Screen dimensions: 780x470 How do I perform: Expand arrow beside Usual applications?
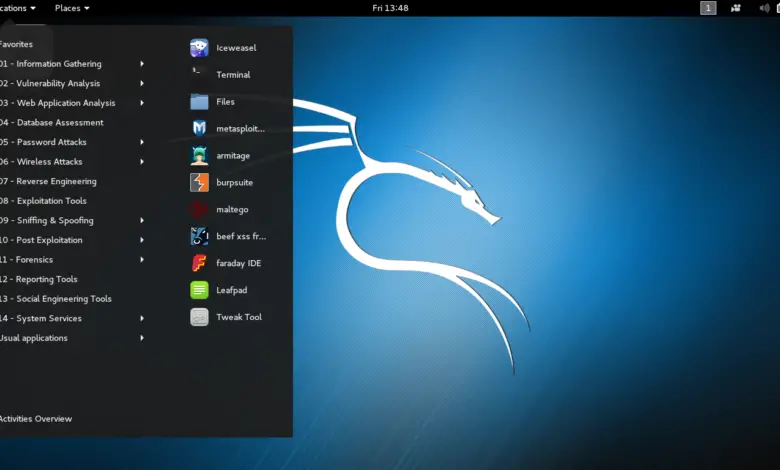[142, 338]
